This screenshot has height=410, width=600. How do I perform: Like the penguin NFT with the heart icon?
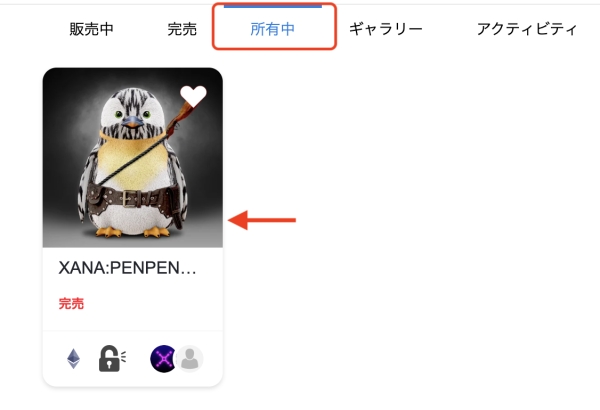193,96
